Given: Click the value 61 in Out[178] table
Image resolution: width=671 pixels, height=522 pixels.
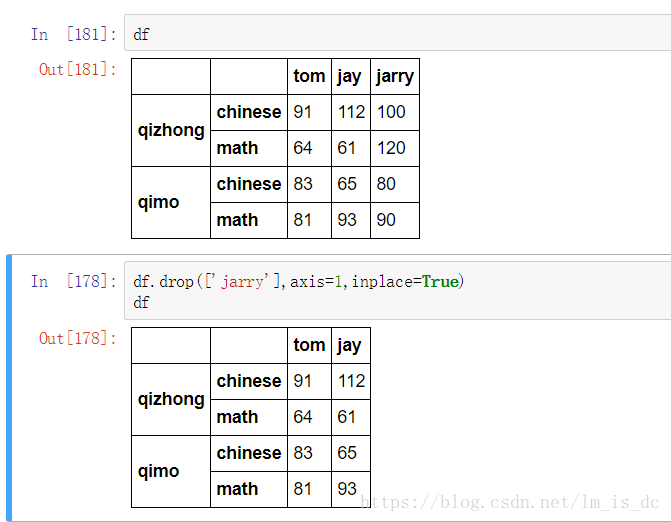Looking at the screenshot, I should 351,418.
